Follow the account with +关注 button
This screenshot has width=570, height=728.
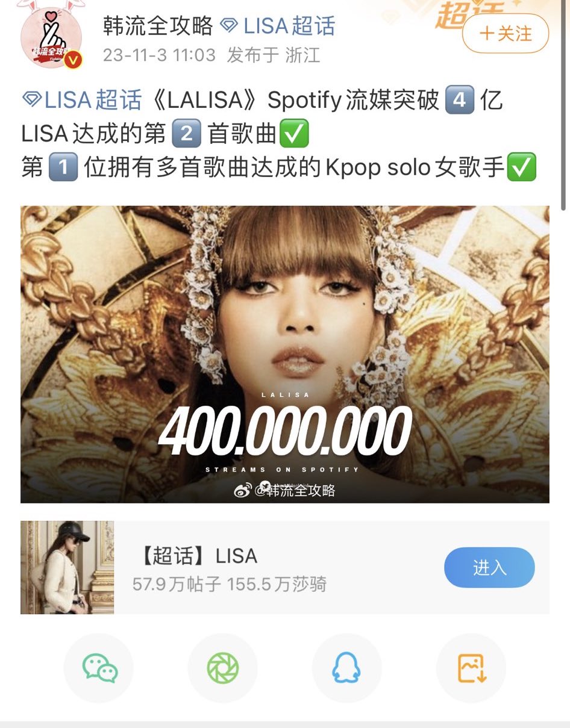[x=506, y=34]
